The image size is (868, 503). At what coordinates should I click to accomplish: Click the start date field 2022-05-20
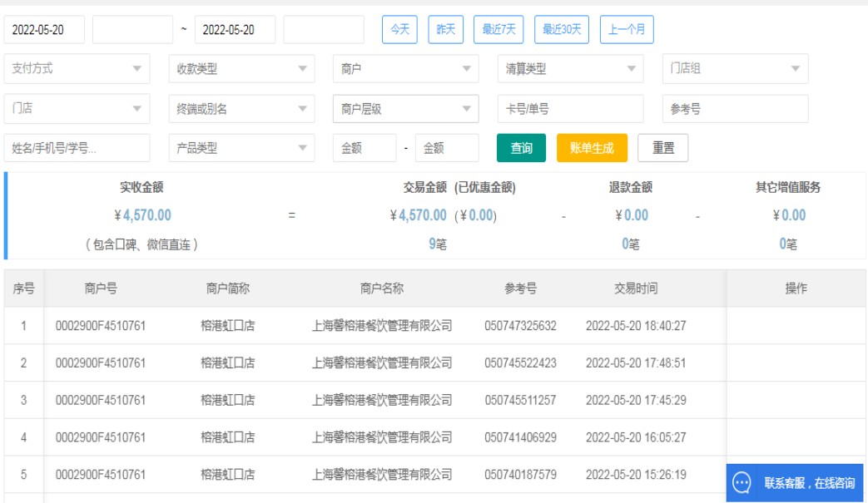tap(45, 30)
